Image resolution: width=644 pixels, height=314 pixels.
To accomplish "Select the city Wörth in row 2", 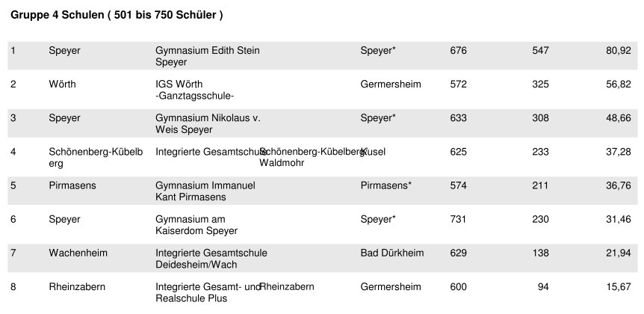I will [63, 84].
